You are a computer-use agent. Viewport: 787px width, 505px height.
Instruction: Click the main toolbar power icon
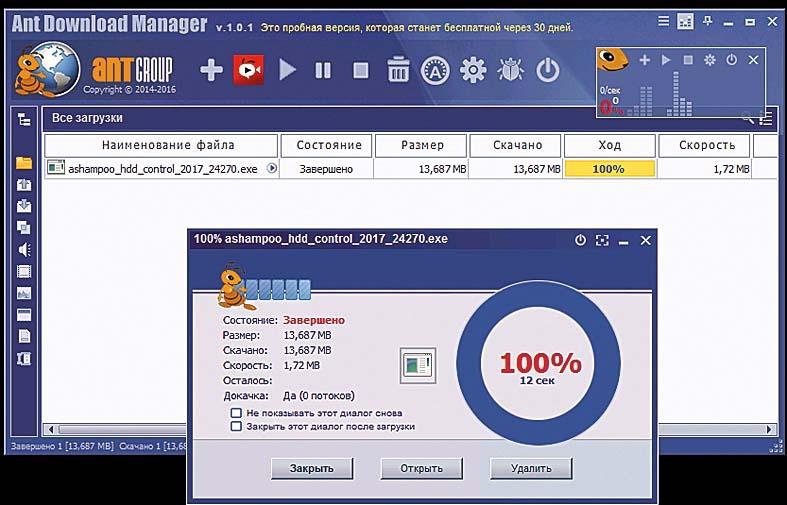click(547, 70)
